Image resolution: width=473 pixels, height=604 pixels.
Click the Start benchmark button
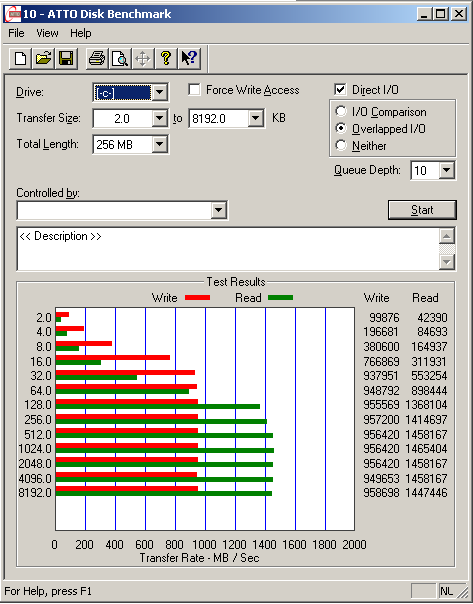tap(422, 210)
